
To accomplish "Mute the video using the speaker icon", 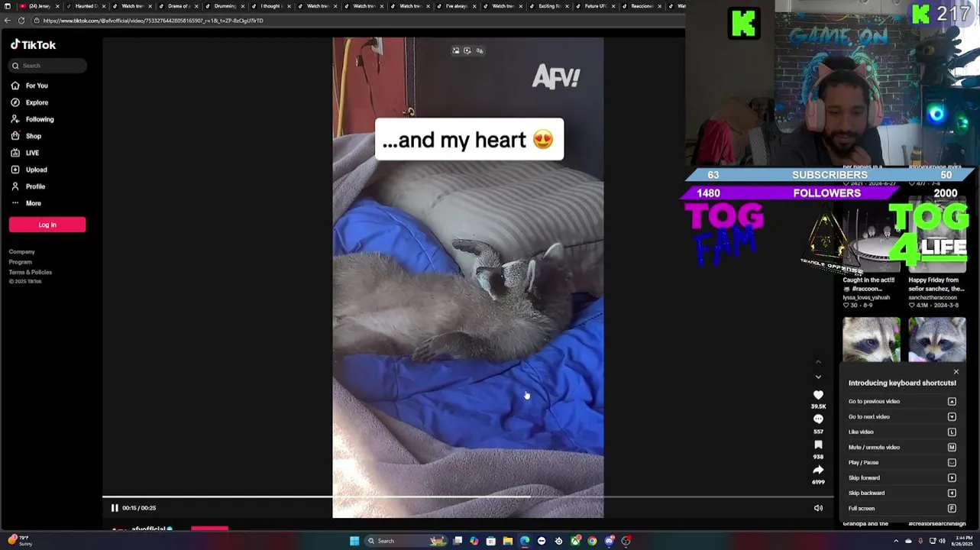I will [x=818, y=508].
